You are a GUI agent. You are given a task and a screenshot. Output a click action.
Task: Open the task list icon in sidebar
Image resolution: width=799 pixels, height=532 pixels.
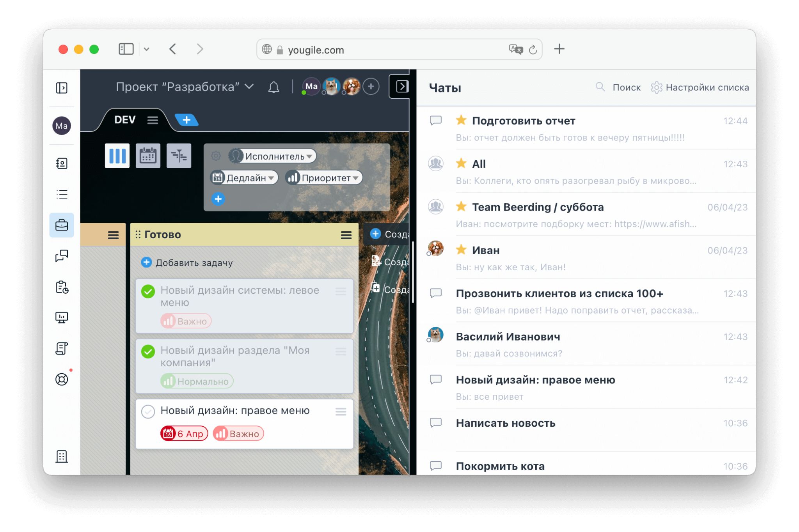point(62,194)
